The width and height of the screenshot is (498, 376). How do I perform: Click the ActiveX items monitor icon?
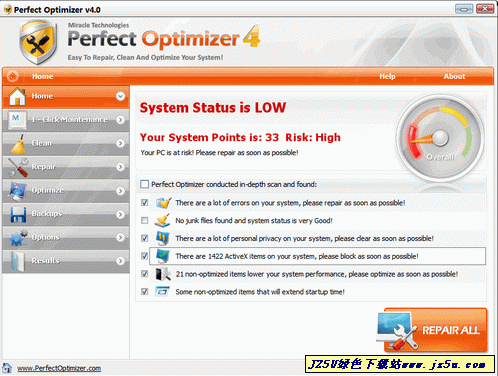pos(163,256)
